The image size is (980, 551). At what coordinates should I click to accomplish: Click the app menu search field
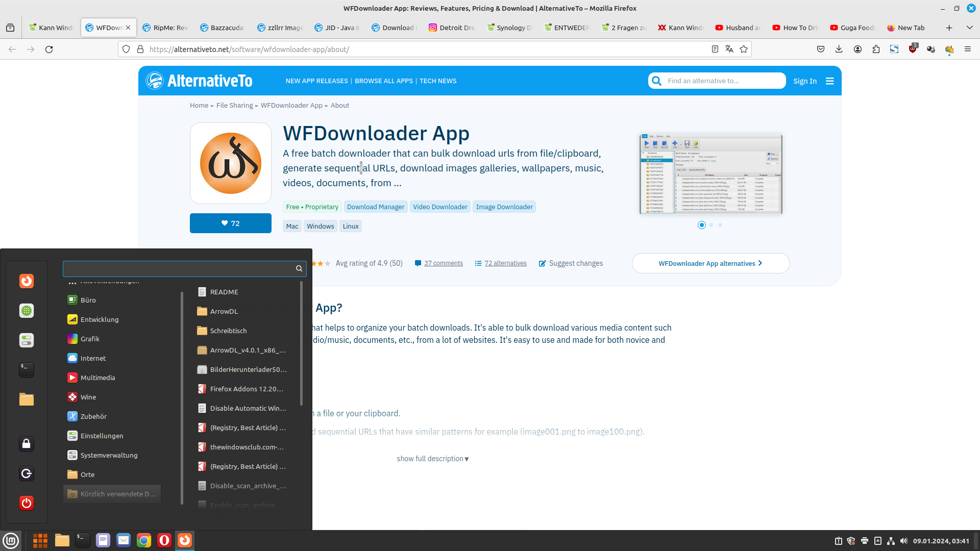(179, 268)
